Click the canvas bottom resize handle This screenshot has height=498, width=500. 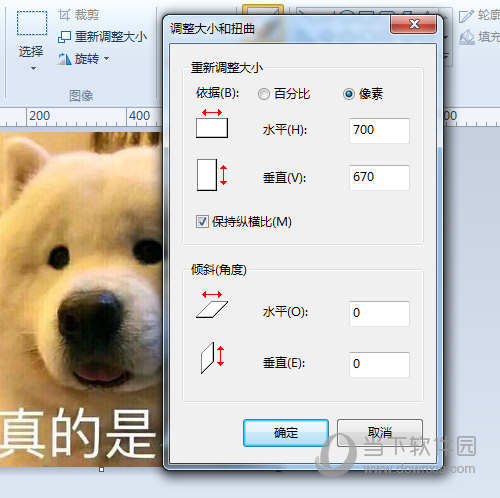(x=102, y=470)
